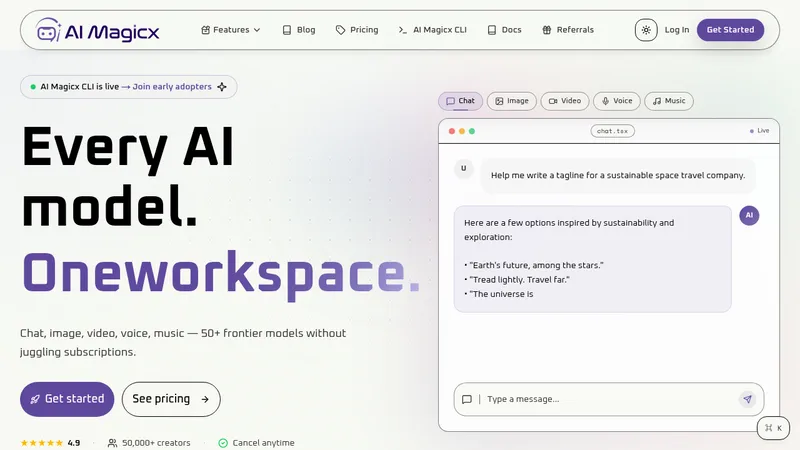Click the user message about space travel tagline
Image resolution: width=800 pixels, height=450 pixels.
point(618,176)
